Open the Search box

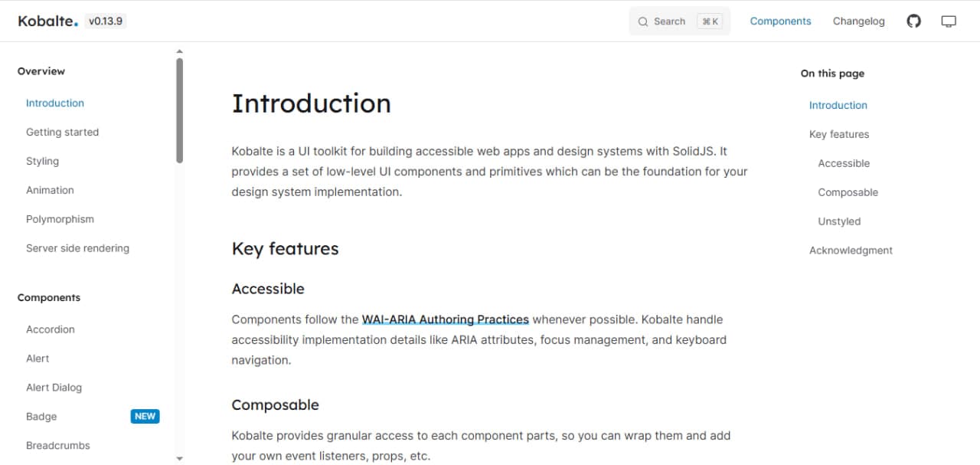pyautogui.click(x=680, y=21)
